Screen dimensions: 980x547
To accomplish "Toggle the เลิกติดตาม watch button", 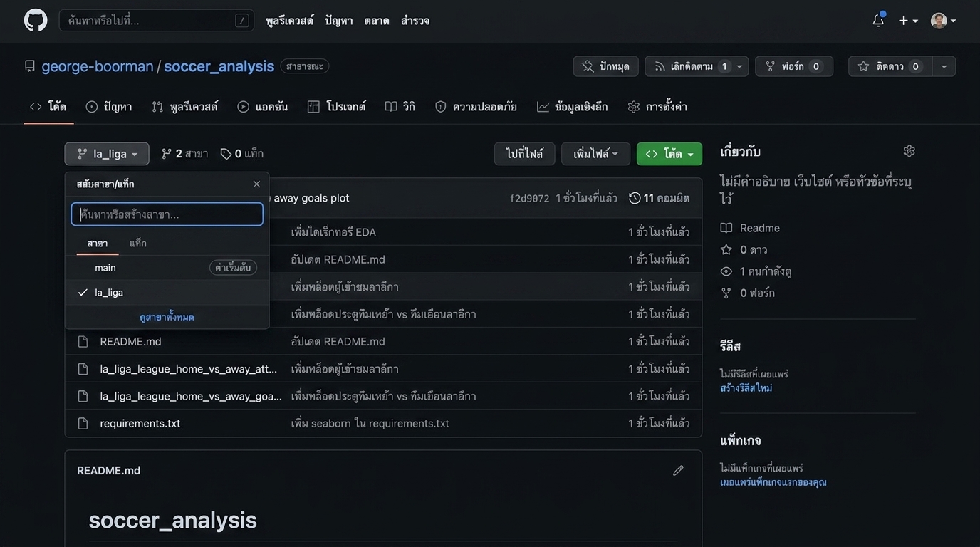I will [x=688, y=66].
